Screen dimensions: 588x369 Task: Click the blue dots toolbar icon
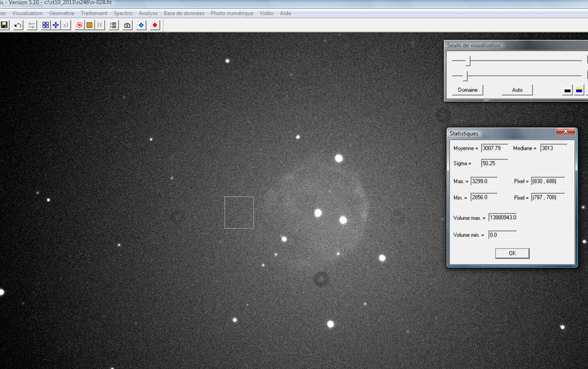[141, 25]
